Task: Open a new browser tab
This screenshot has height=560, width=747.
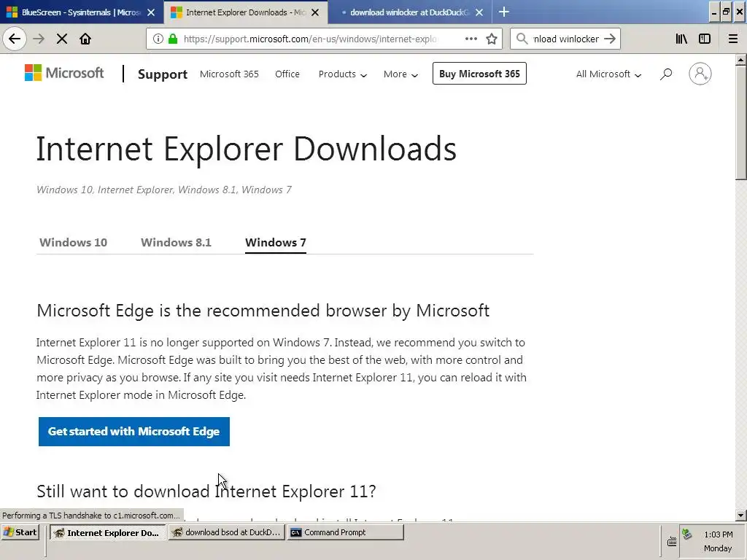Action: click(503, 12)
